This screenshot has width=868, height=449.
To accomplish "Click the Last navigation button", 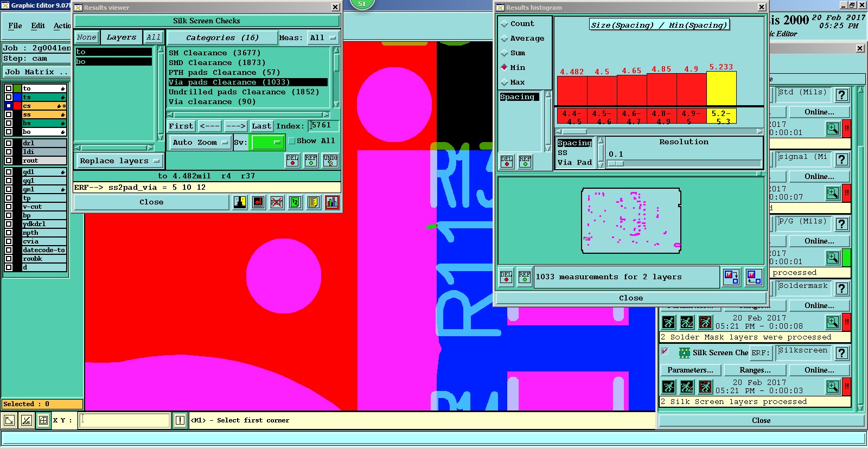I will pyautogui.click(x=261, y=126).
